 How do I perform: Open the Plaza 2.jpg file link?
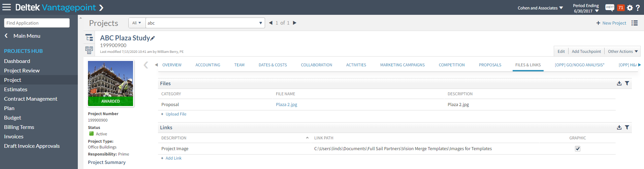[x=286, y=105]
